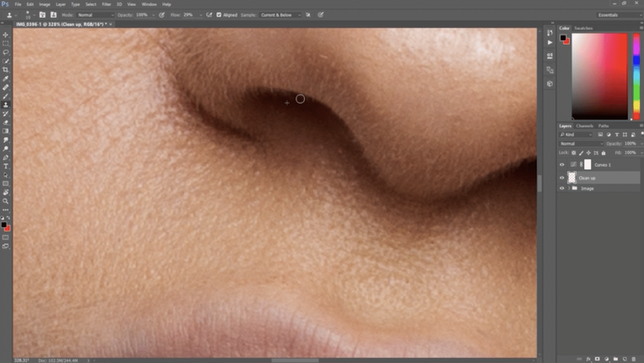644x363 pixels.
Task: Toggle ignore adjustment layers when cloning
Action: [308, 15]
